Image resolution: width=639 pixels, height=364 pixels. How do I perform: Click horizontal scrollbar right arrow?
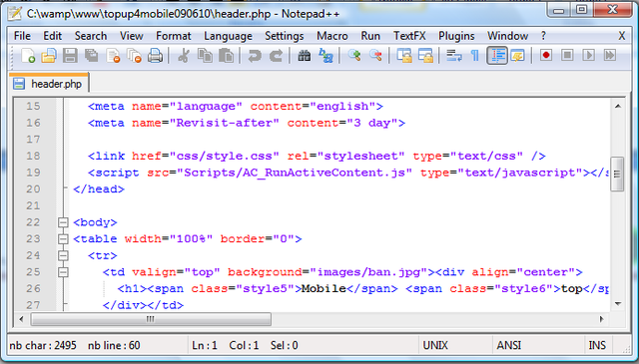601,319
